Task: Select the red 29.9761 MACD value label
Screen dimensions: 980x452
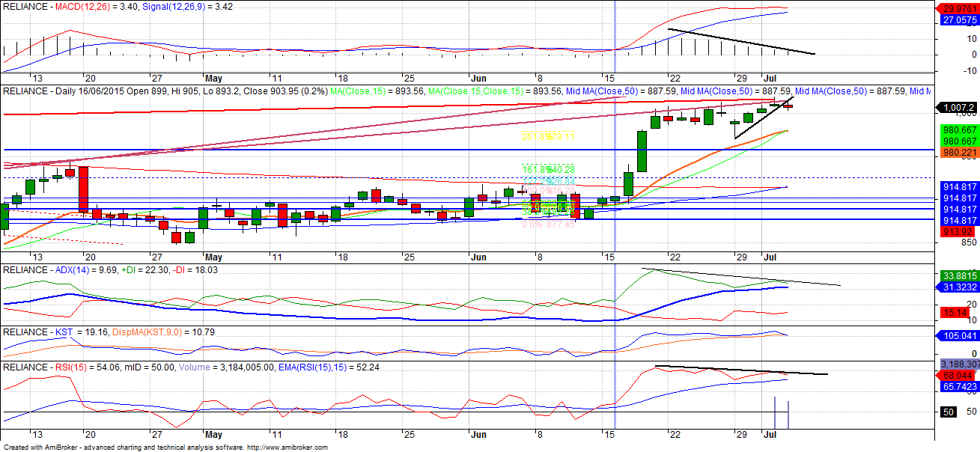Action: [958, 9]
